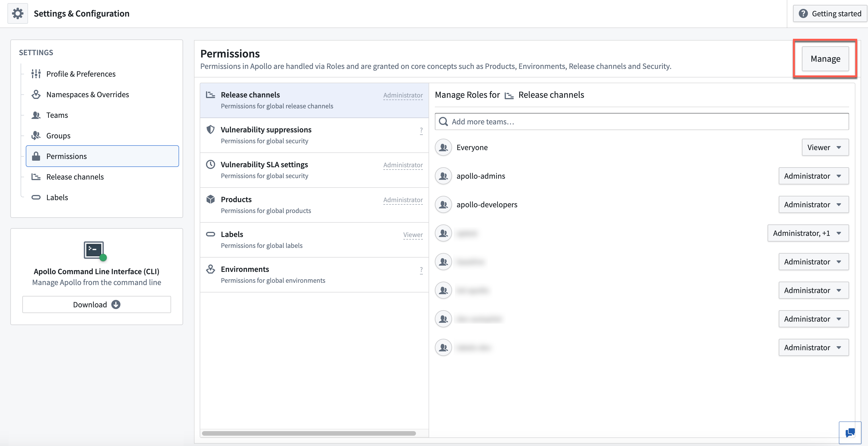Select Teams in the settings sidebar
The image size is (868, 446).
[102, 115]
